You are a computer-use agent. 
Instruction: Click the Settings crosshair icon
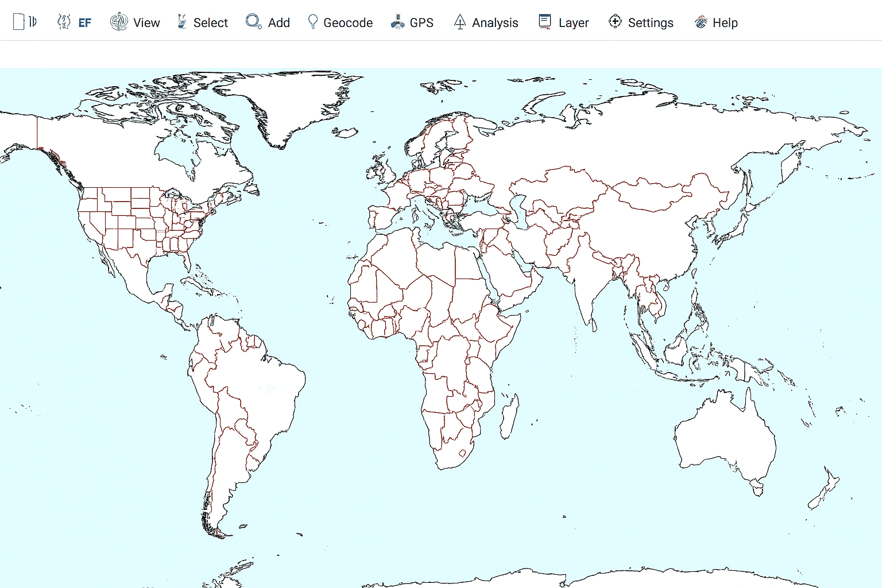[x=615, y=22]
